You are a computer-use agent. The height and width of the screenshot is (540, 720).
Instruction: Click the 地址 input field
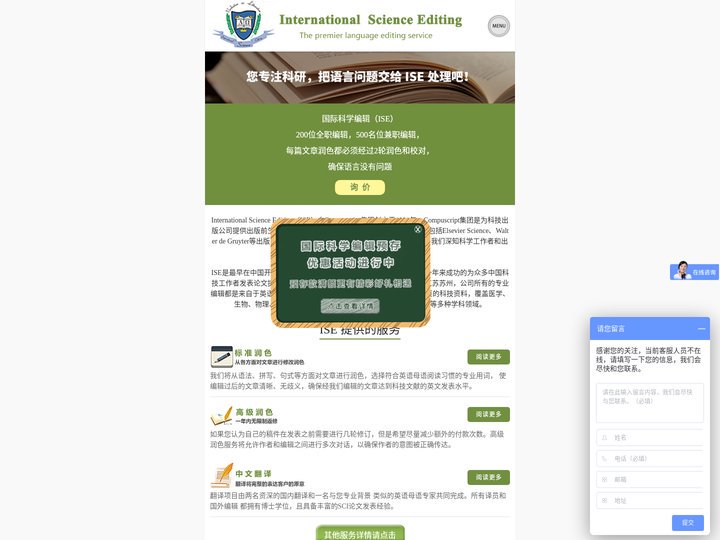[650, 501]
